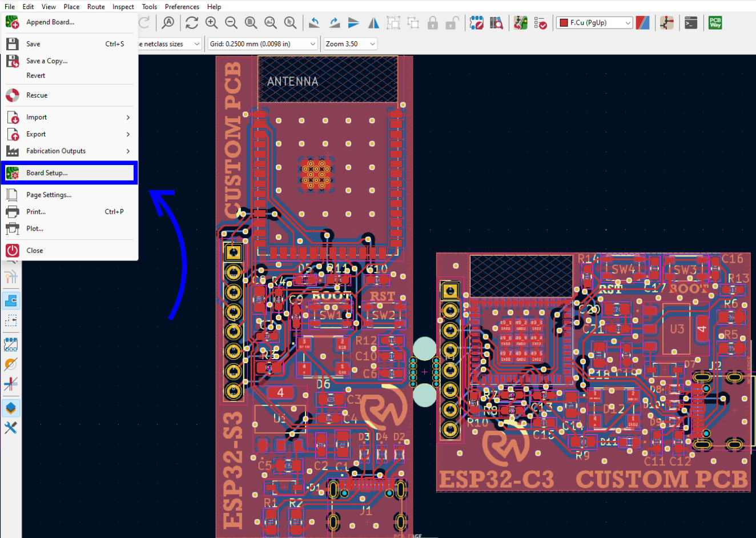The image size is (756, 538).
Task: Toggle filled zone display mode
Action: click(11, 300)
